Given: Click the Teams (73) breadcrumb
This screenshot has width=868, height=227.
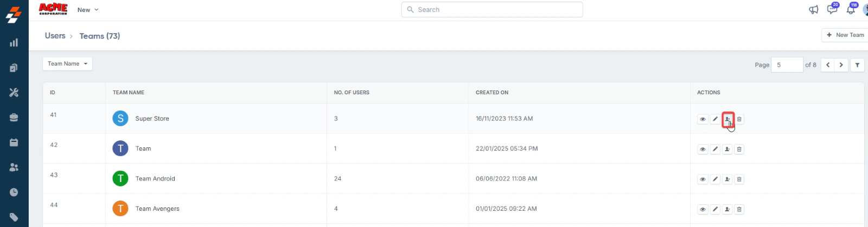Looking at the screenshot, I should (100, 36).
